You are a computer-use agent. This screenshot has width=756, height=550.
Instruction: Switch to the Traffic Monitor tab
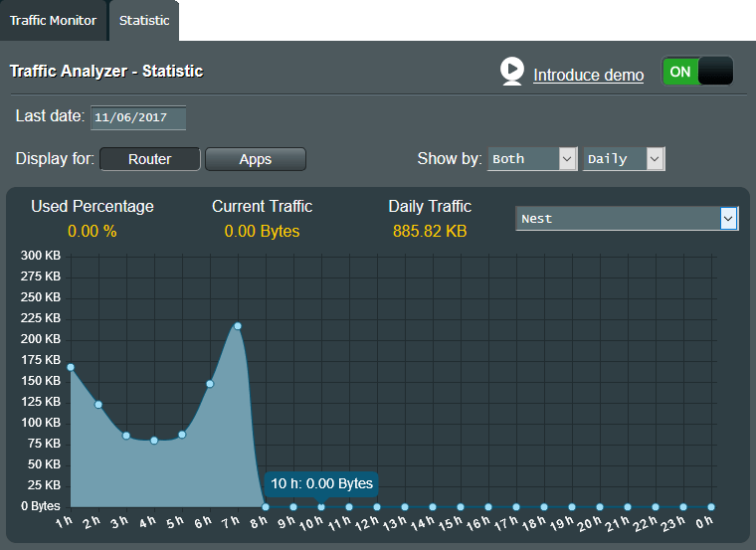click(53, 20)
